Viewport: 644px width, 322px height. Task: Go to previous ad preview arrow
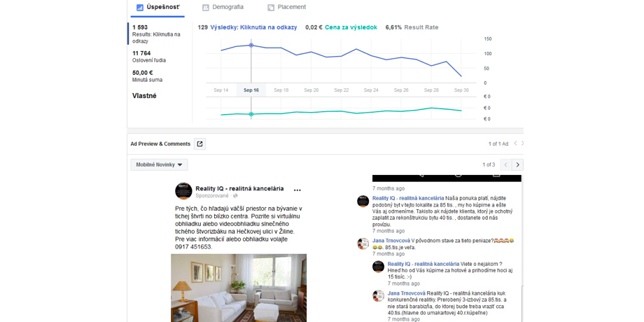pyautogui.click(x=505, y=165)
